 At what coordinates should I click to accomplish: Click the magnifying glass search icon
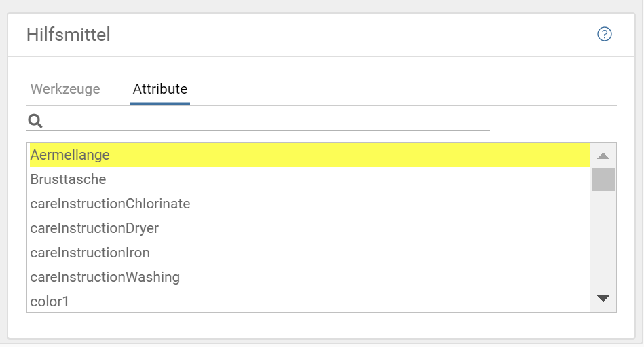(x=35, y=121)
